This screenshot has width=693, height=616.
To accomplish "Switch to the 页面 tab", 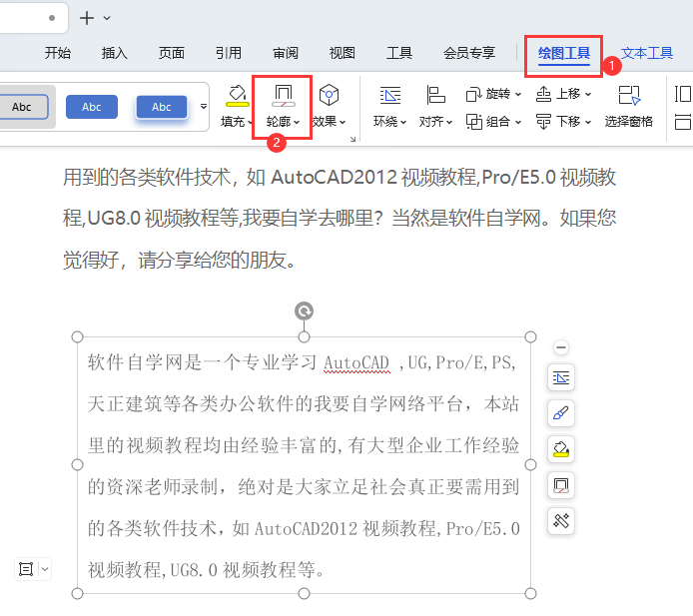I will point(172,53).
